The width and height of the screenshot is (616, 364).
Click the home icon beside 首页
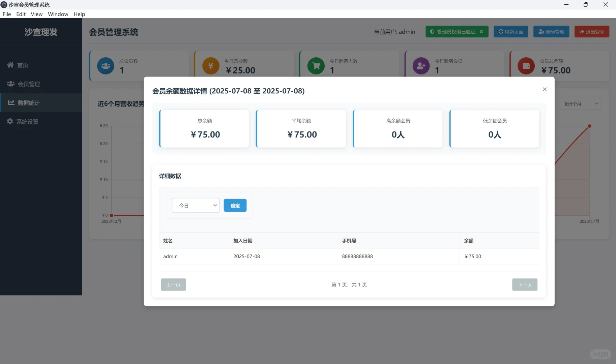(x=10, y=65)
